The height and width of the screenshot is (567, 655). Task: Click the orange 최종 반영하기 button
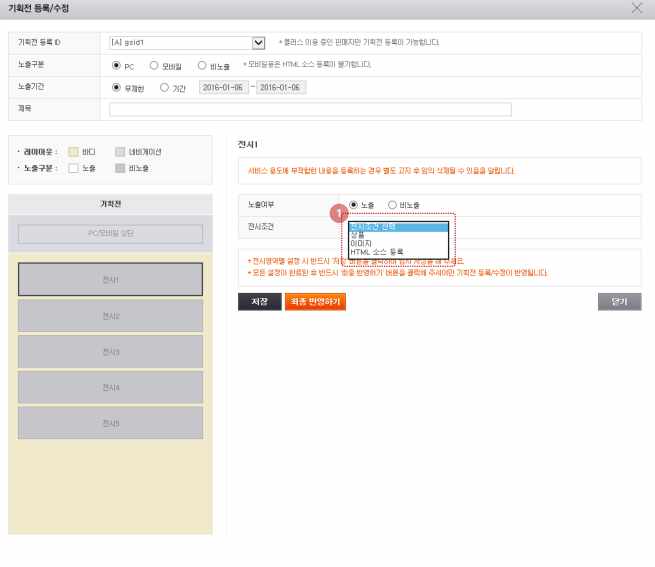pyautogui.click(x=315, y=302)
